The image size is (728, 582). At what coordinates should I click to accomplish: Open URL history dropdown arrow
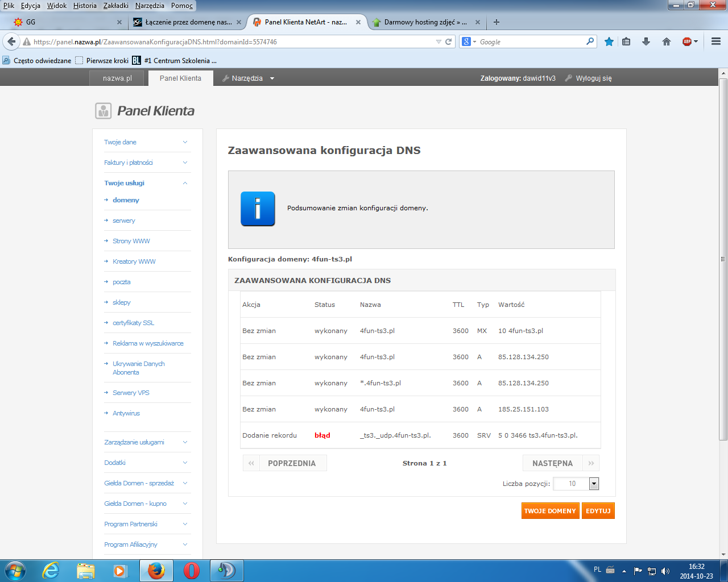point(439,41)
